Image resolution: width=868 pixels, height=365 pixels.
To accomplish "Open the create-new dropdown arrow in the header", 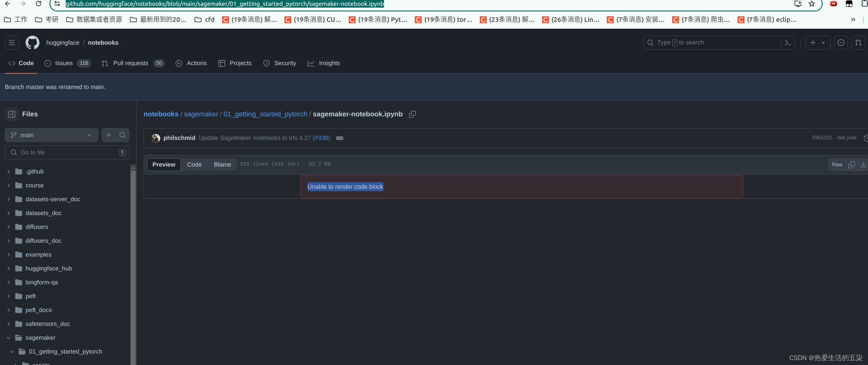I will coord(823,43).
